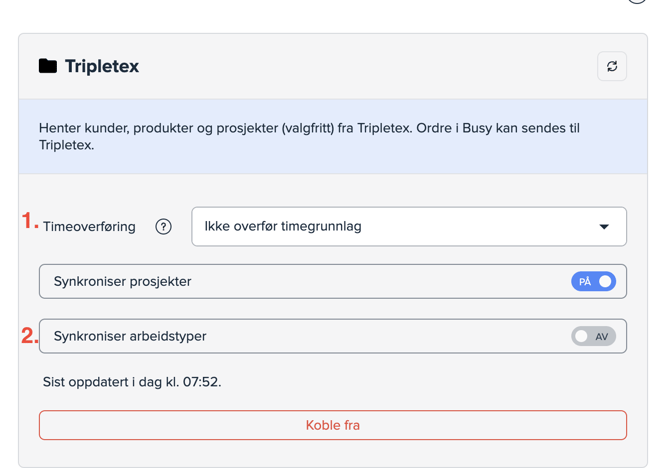
Task: Click the 'Sist oppdatert i dag' timestamp
Action: point(132,382)
